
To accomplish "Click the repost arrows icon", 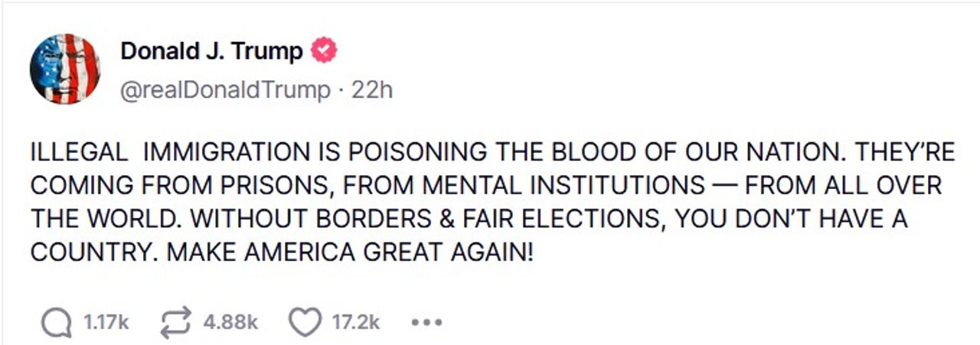I will pyautogui.click(x=176, y=323).
